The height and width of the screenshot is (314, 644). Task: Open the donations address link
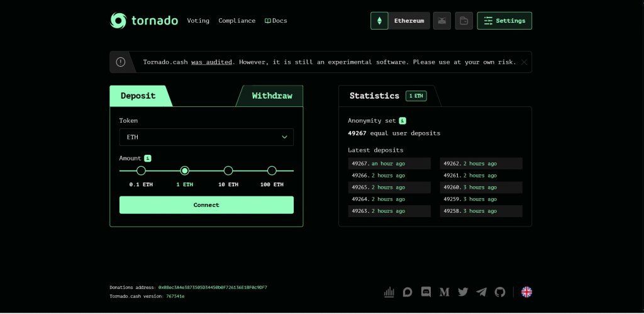tap(213, 288)
